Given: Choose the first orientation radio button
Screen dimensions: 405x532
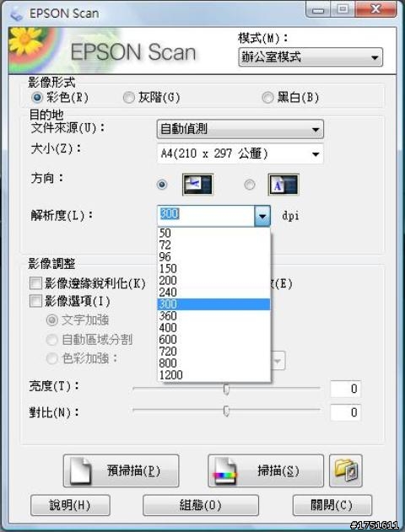Looking at the screenshot, I should click(x=162, y=185).
